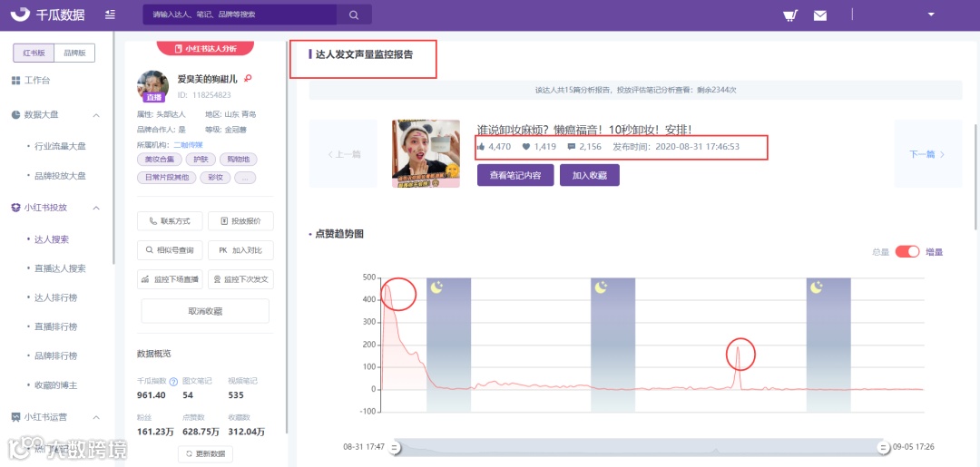Click the 投放报价 button

click(x=240, y=221)
